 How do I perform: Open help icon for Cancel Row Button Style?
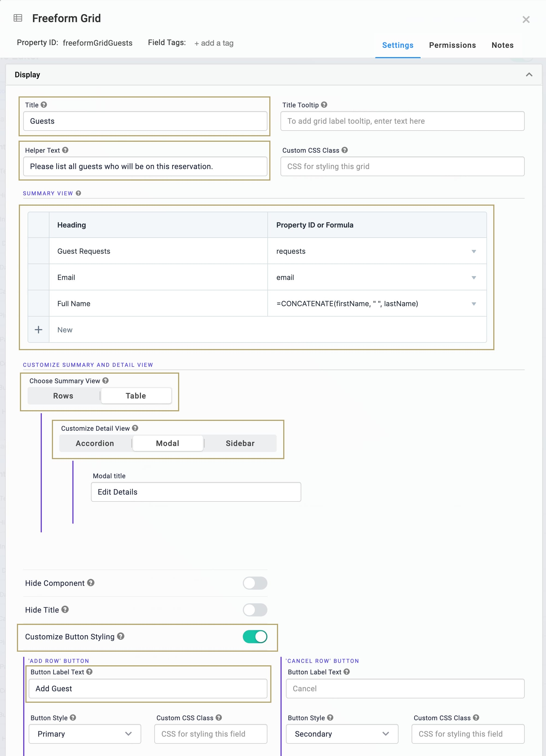pyautogui.click(x=330, y=718)
